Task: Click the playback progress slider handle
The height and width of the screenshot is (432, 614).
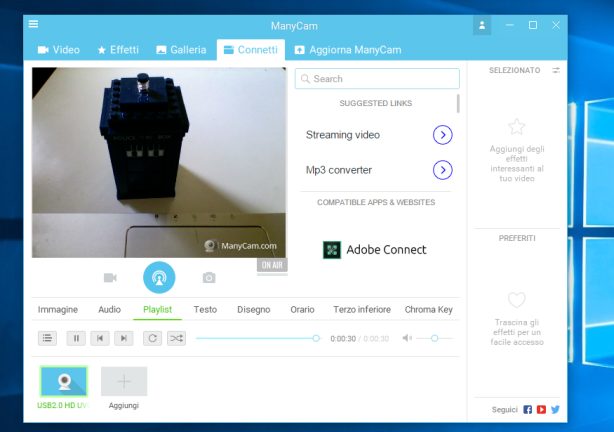Action: tap(316, 338)
